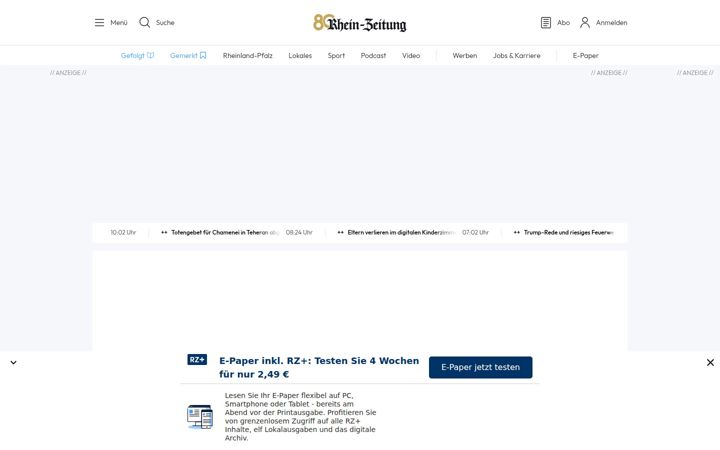This screenshot has width=720, height=450.
Task: Click the book icon next to Gefolgt
Action: [x=150, y=56]
